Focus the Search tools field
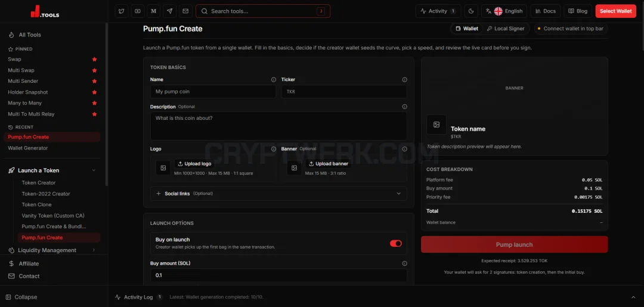 tap(263, 11)
